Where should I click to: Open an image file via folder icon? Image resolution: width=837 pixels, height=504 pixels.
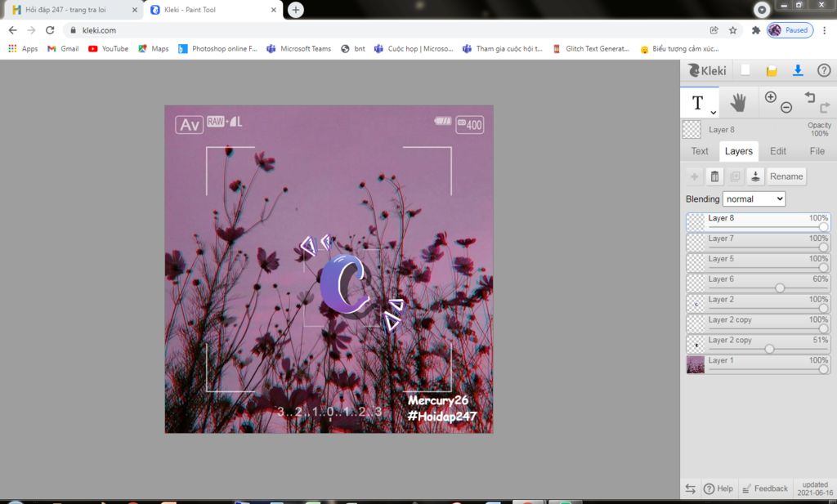click(x=772, y=71)
